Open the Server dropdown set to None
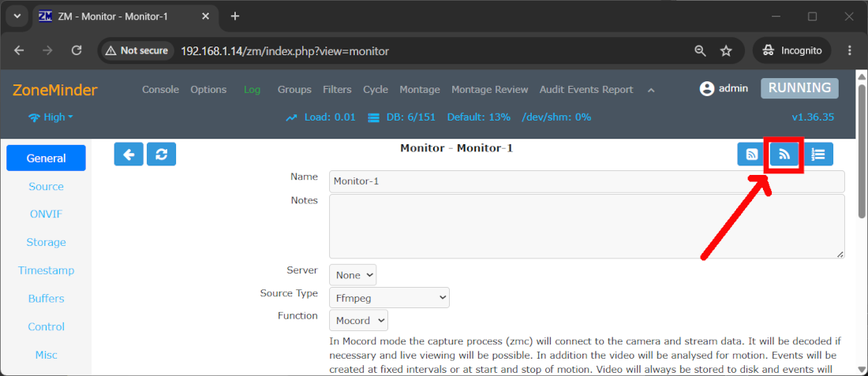 click(x=353, y=275)
